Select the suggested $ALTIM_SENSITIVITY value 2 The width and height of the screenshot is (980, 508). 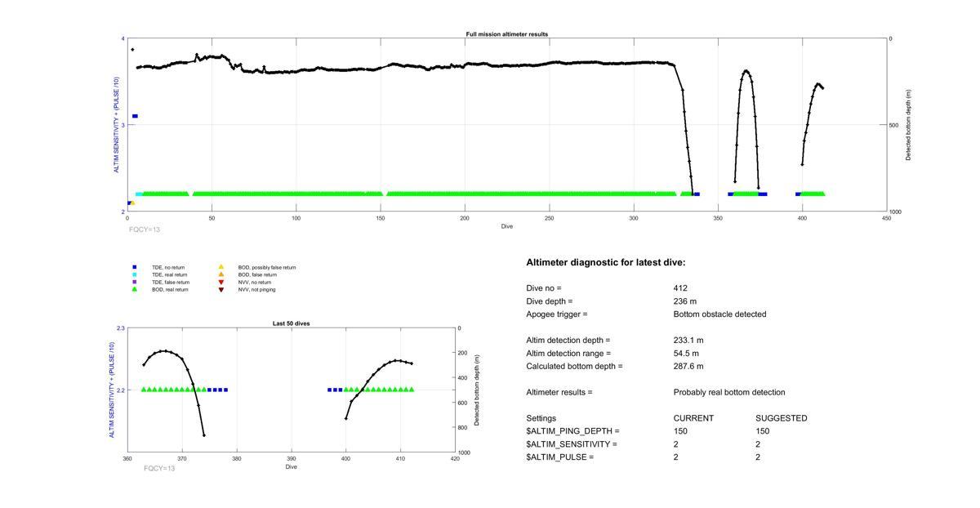pos(758,444)
